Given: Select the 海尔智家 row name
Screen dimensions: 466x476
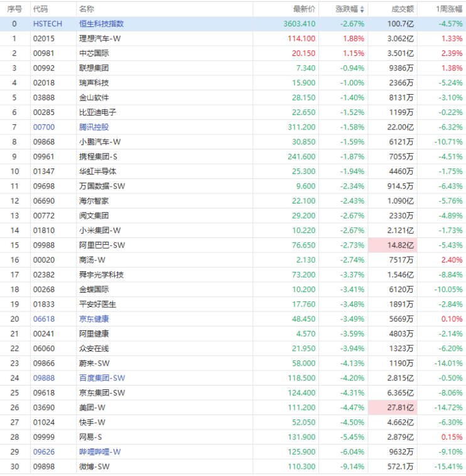Looking at the screenshot, I should 94,201.
